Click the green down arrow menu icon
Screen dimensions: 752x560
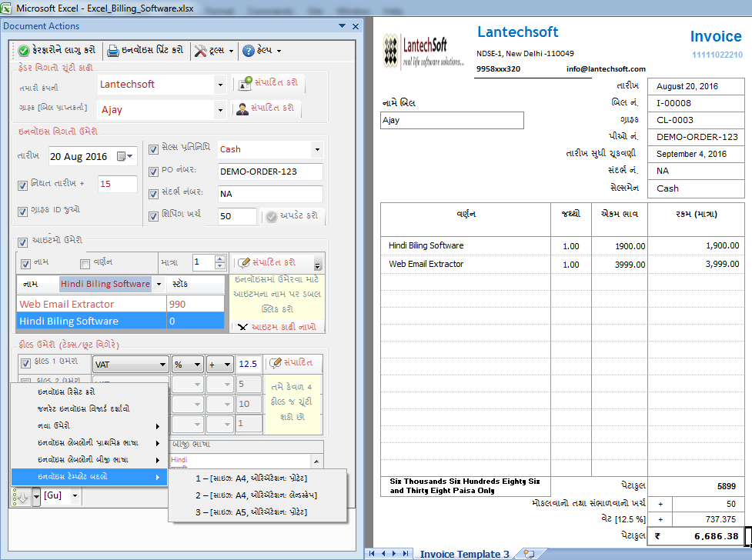(x=20, y=497)
